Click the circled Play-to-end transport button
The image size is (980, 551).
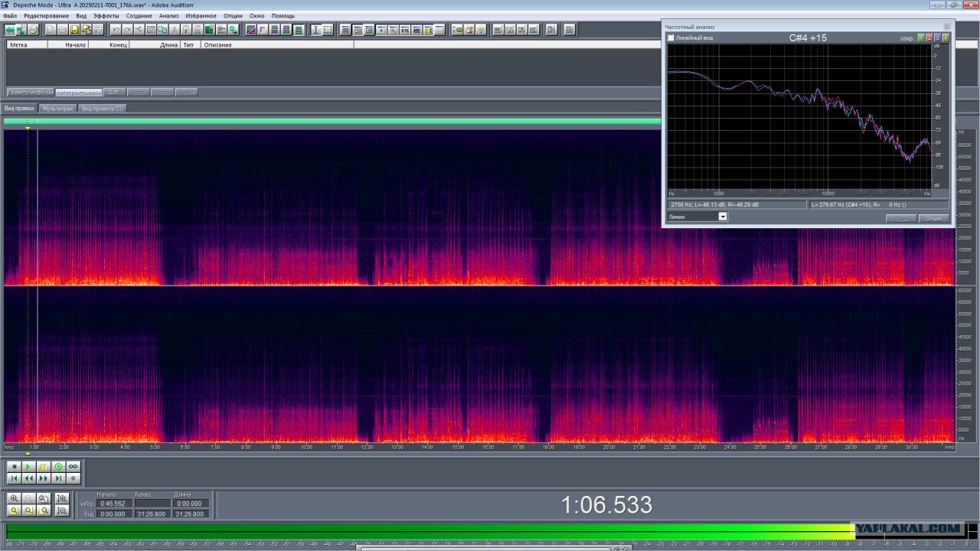[58, 466]
